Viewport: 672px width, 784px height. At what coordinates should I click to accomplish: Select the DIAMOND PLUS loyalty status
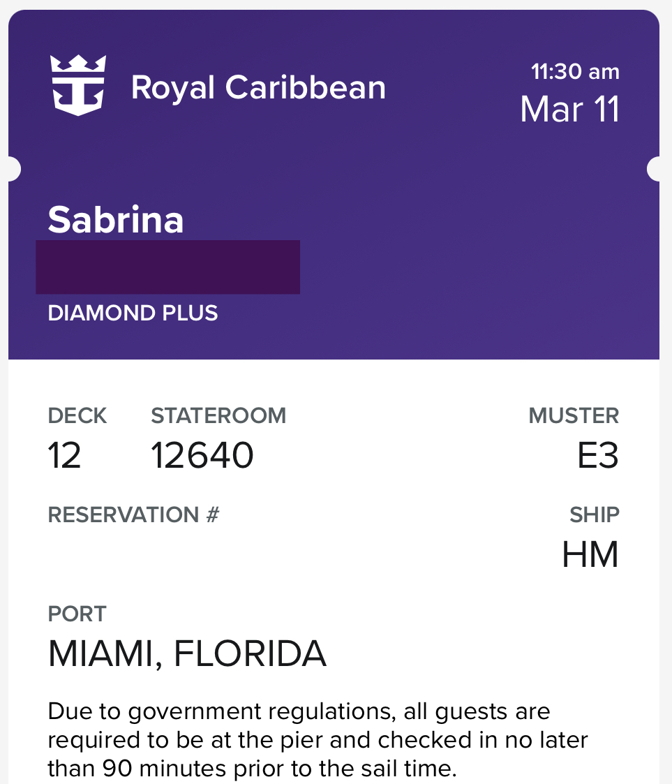pyautogui.click(x=133, y=313)
